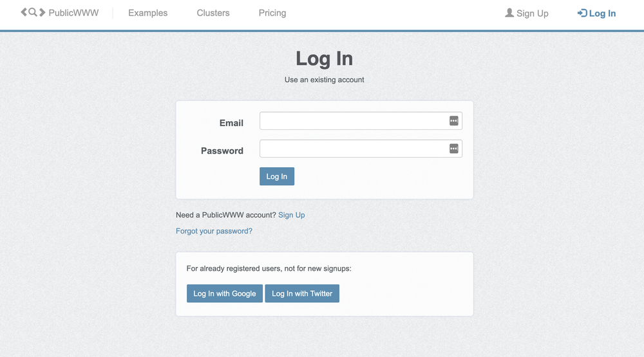This screenshot has width=644, height=357.
Task: Focus the Password input field
Action: 361,149
